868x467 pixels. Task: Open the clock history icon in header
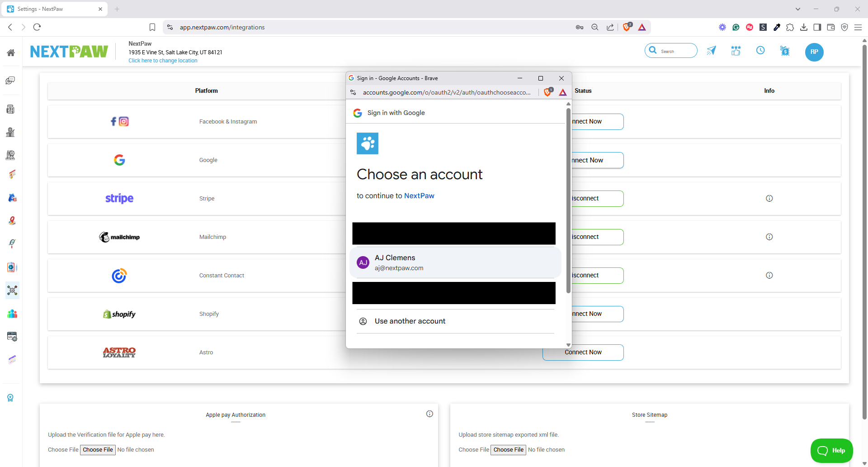point(760,50)
